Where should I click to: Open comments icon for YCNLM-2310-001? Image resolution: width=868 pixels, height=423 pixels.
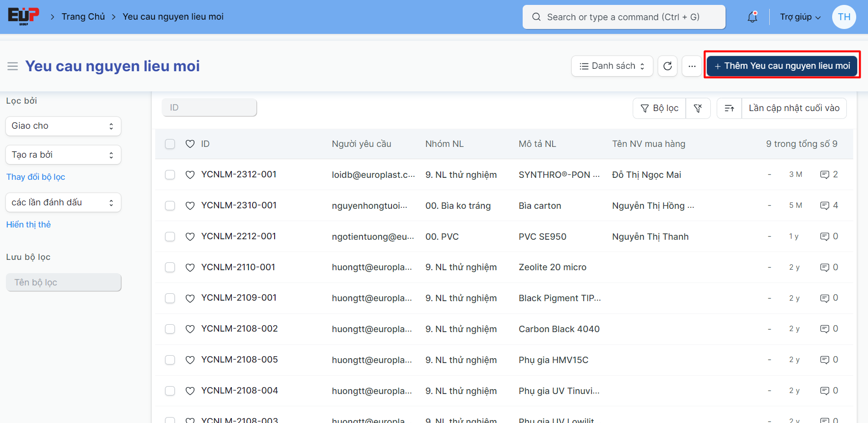tap(824, 205)
